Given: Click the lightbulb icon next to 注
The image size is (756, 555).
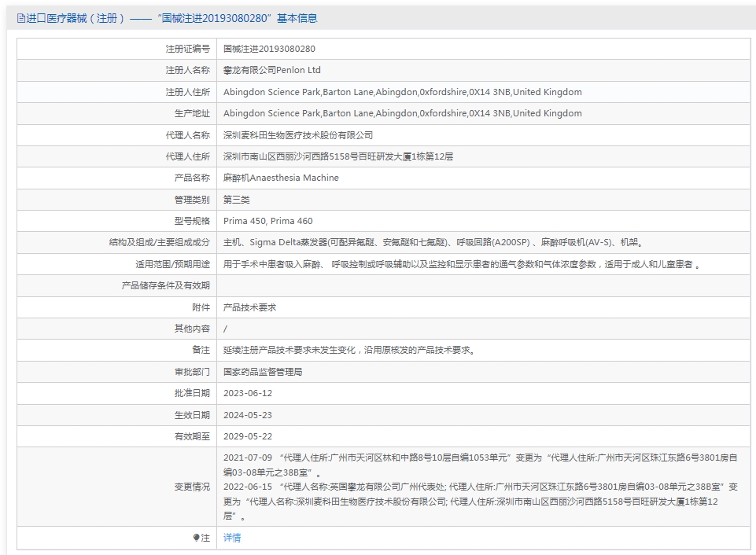Looking at the screenshot, I should (196, 538).
